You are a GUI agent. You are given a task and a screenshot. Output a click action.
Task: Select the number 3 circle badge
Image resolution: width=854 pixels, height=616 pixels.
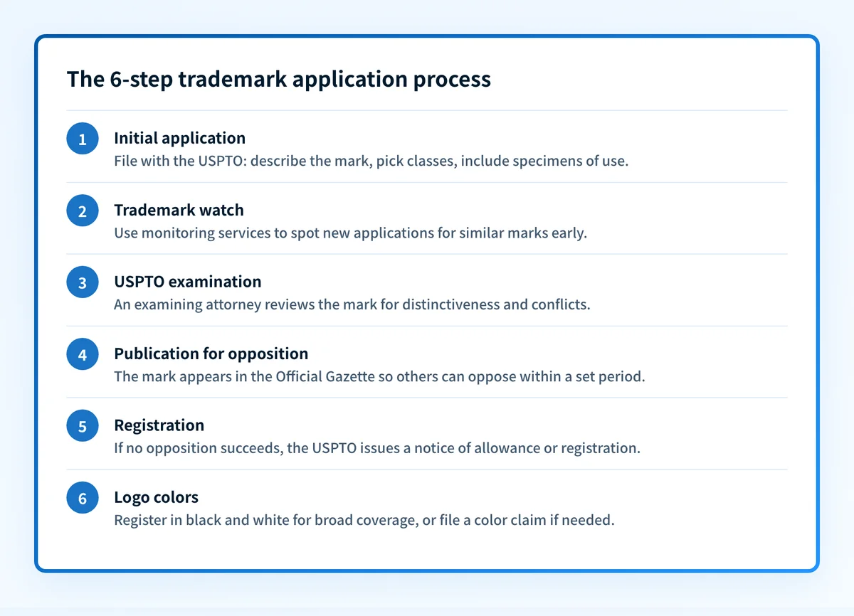tap(83, 282)
